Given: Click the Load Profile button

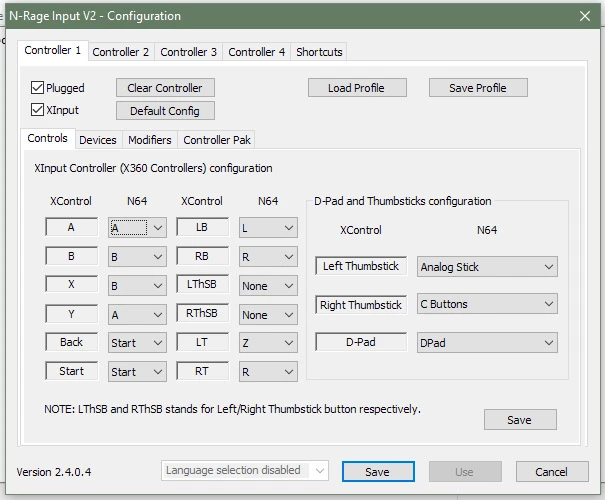Looking at the screenshot, I should (357, 88).
